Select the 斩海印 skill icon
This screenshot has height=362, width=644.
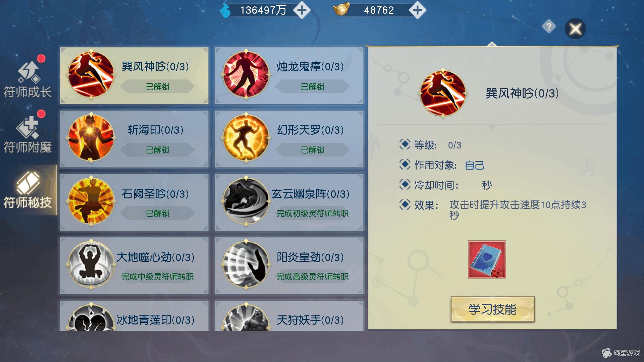tap(91, 138)
